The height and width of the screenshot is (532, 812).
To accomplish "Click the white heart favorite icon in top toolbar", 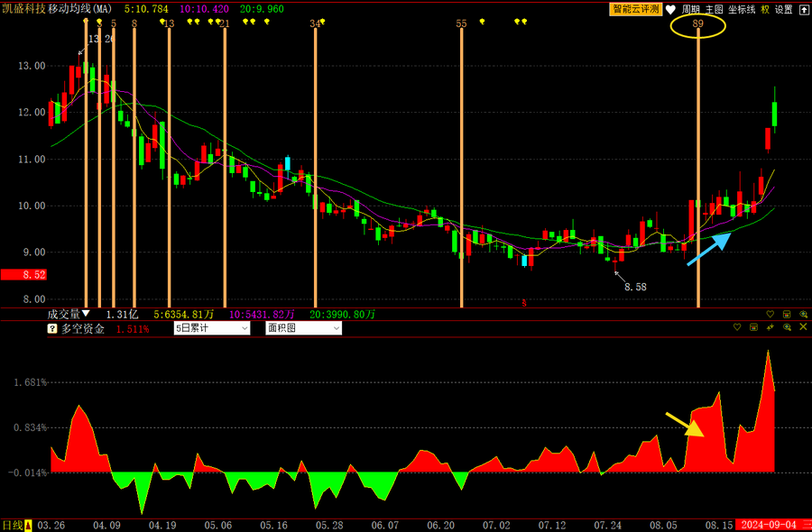I will click(670, 9).
